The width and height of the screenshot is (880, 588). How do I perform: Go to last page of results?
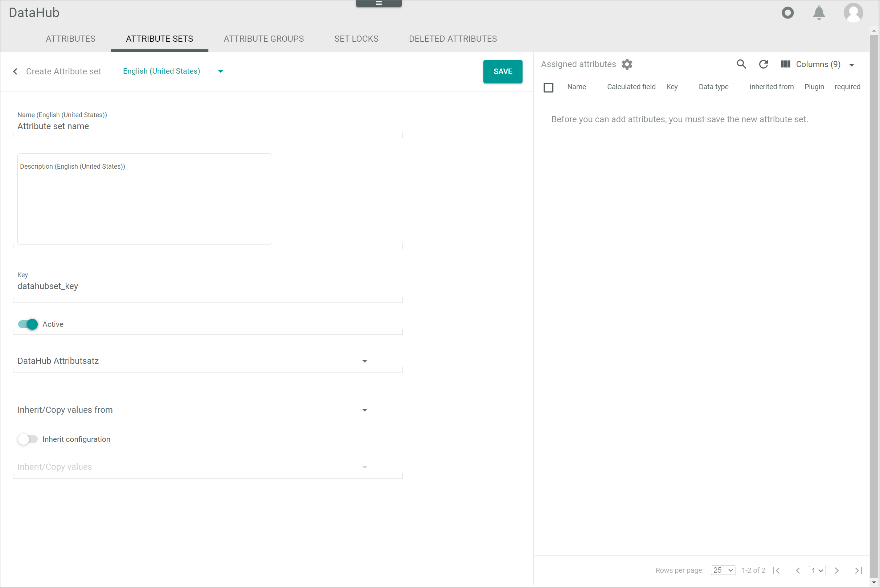click(858, 570)
